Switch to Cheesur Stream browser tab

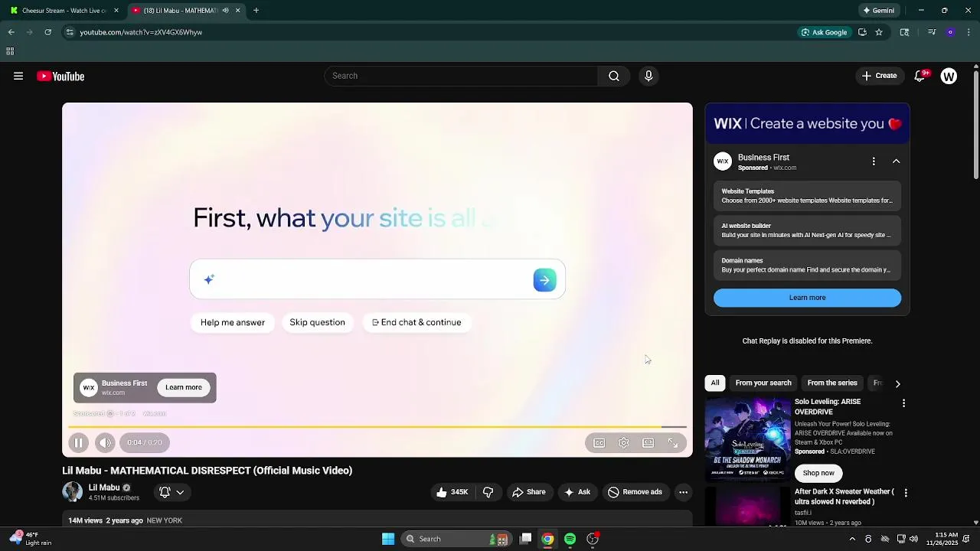(65, 11)
